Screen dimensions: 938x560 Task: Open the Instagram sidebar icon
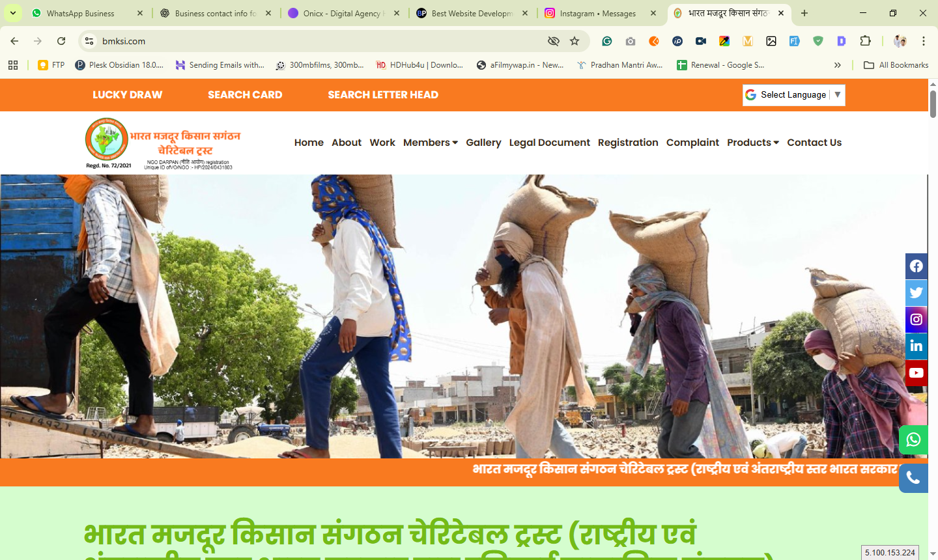pyautogui.click(x=916, y=320)
